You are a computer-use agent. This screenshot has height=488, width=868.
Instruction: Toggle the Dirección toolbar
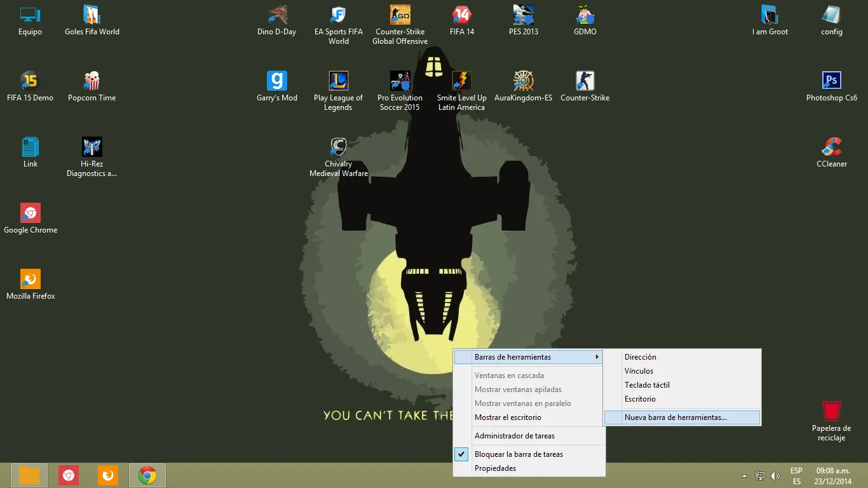tap(682, 357)
